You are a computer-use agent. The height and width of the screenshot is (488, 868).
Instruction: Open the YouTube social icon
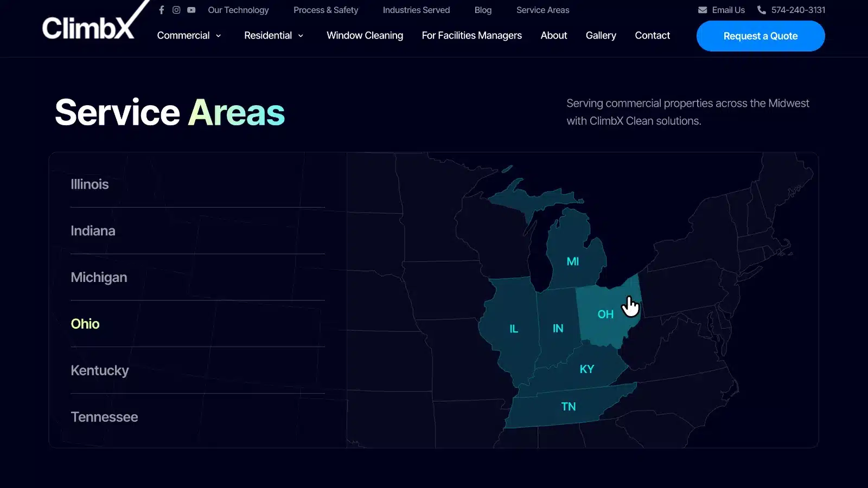[x=192, y=10]
